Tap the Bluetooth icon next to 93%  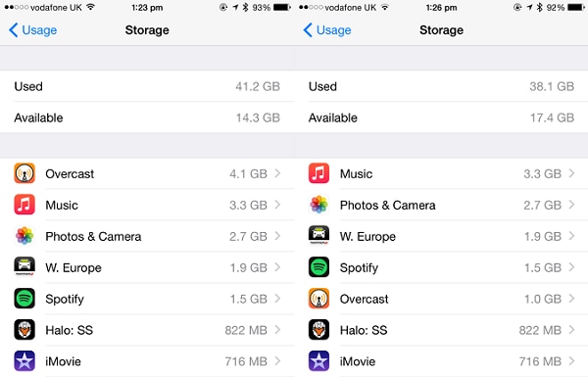click(x=245, y=7)
